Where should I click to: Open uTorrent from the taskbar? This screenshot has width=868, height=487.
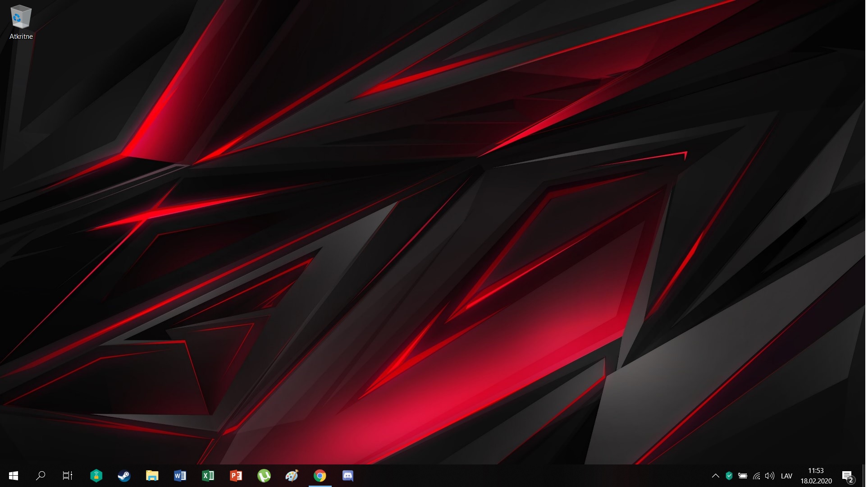point(264,476)
